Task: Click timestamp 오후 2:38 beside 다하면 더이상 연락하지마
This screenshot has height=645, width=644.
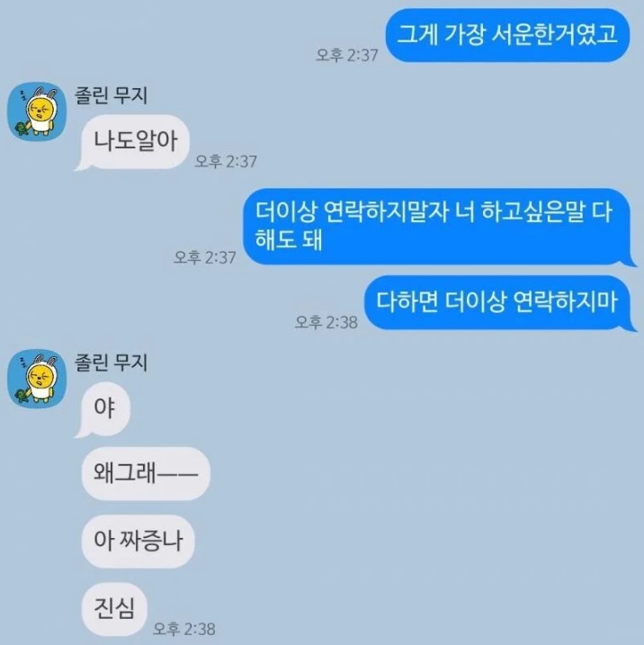Action: (x=326, y=322)
